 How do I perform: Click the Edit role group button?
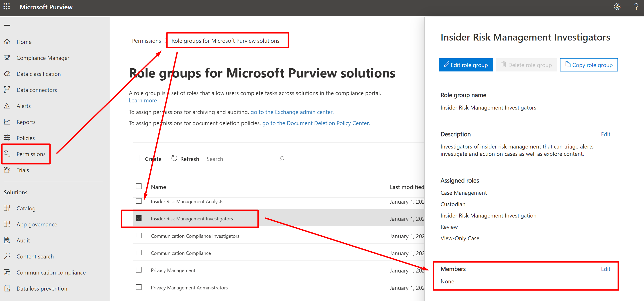pyautogui.click(x=466, y=65)
